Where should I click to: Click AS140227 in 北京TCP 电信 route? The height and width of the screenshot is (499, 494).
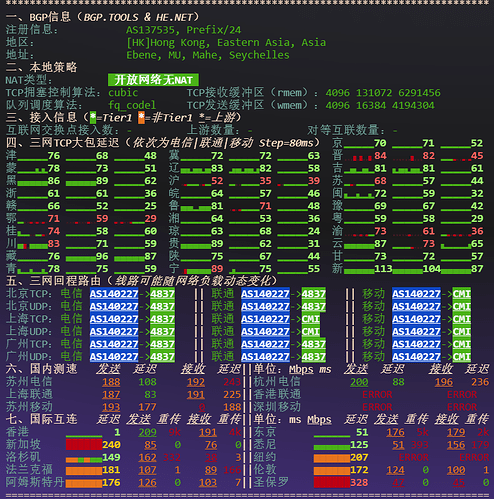pos(114,294)
